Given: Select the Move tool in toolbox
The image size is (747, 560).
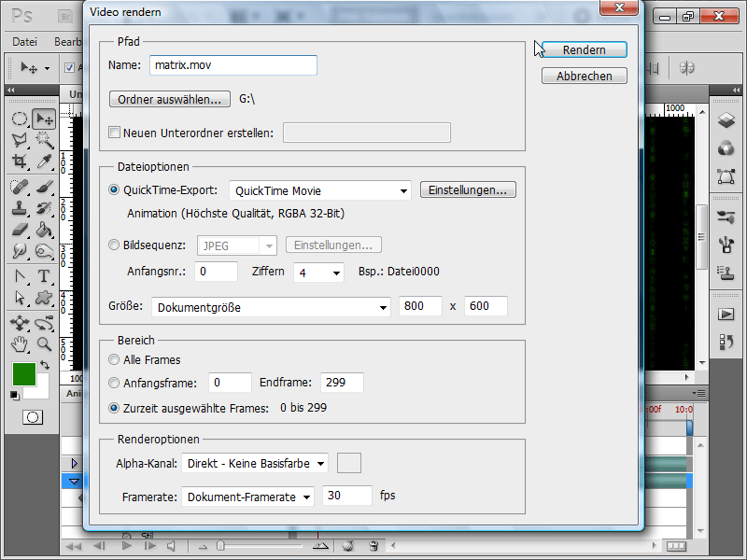Looking at the screenshot, I should [x=44, y=119].
